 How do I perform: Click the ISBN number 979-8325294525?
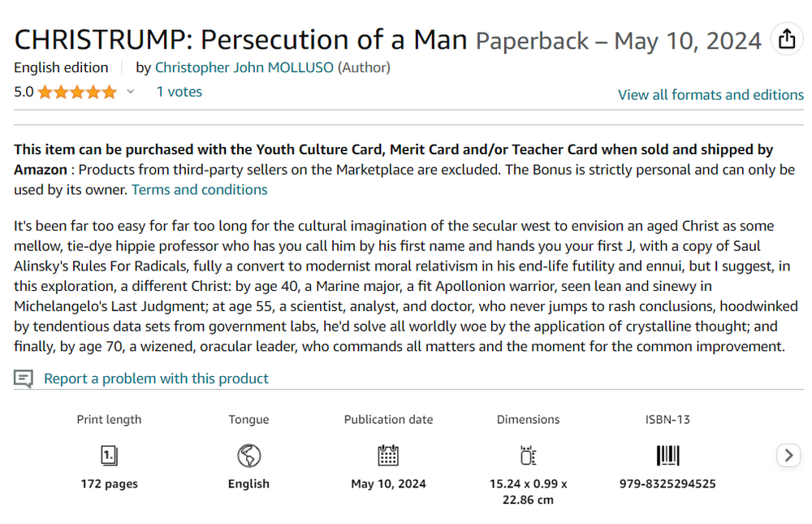(667, 484)
